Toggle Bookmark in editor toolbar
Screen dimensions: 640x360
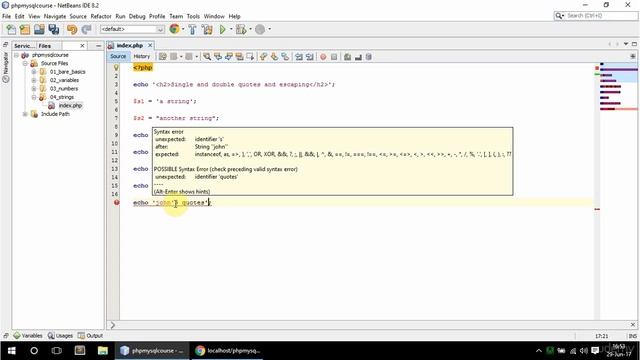(285, 57)
